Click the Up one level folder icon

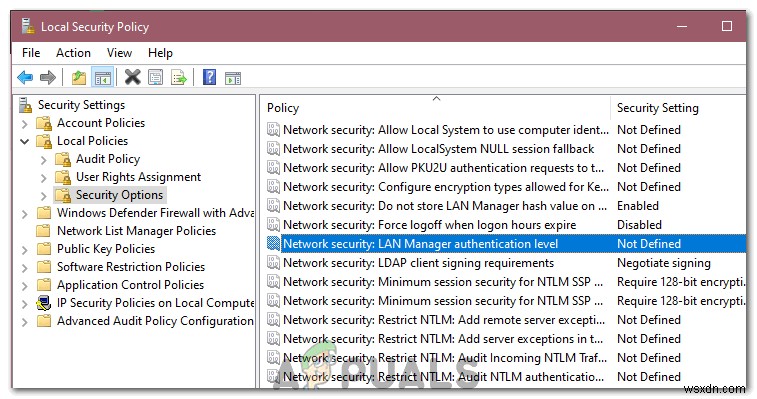coord(78,77)
